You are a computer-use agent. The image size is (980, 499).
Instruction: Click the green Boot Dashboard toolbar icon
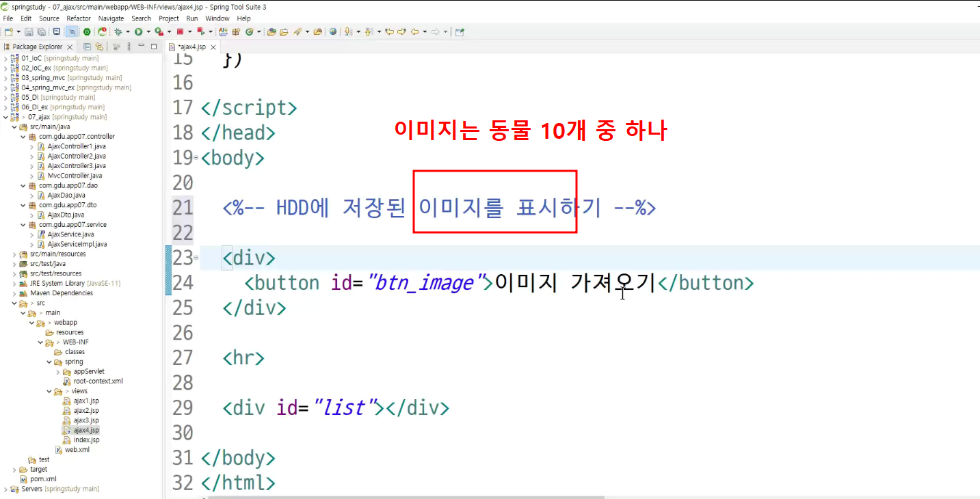[87, 31]
